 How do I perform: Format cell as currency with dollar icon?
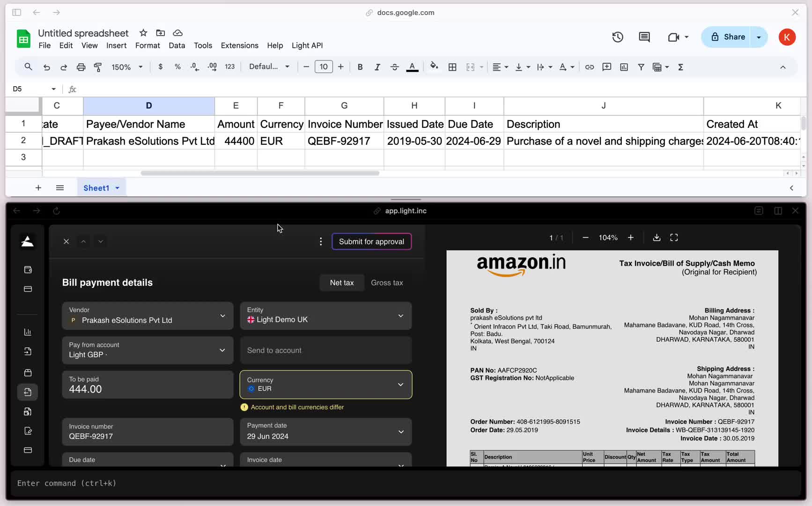(x=161, y=67)
